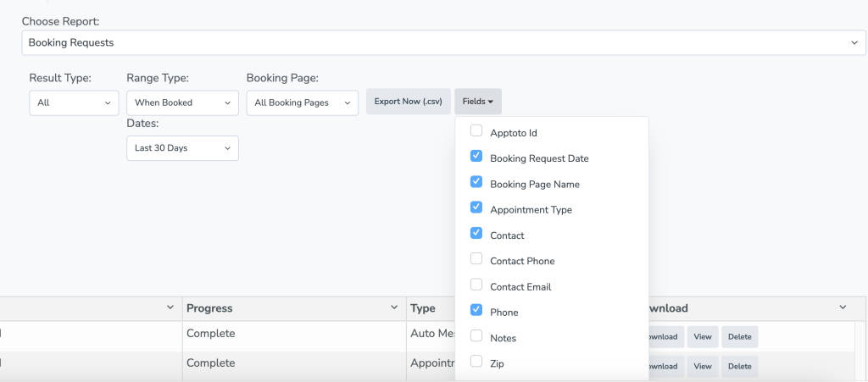This screenshot has width=868, height=382.
Task: Uncheck the Booking Request Date field
Action: point(476,157)
